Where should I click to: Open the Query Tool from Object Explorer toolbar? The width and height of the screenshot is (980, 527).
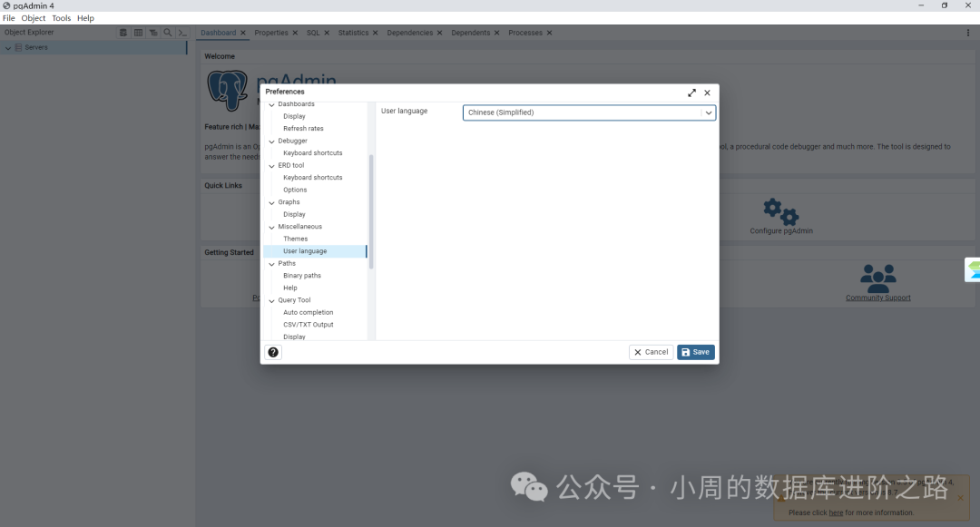(123, 32)
